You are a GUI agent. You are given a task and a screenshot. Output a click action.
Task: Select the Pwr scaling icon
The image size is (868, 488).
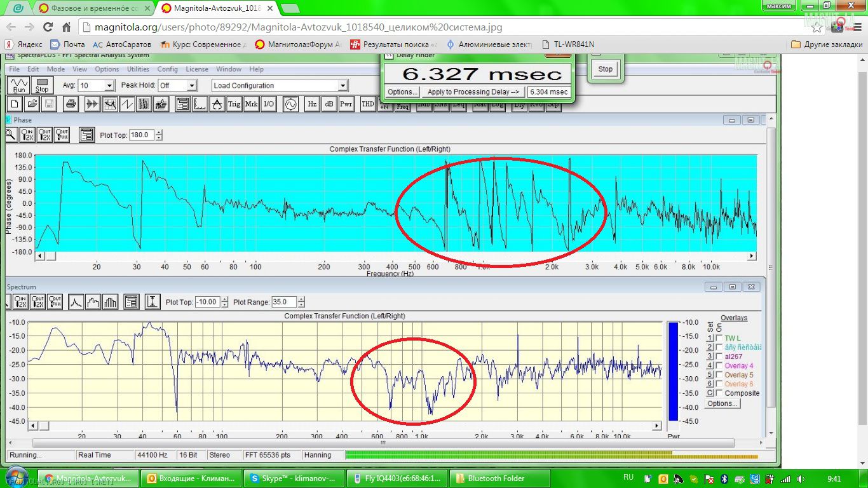[346, 104]
